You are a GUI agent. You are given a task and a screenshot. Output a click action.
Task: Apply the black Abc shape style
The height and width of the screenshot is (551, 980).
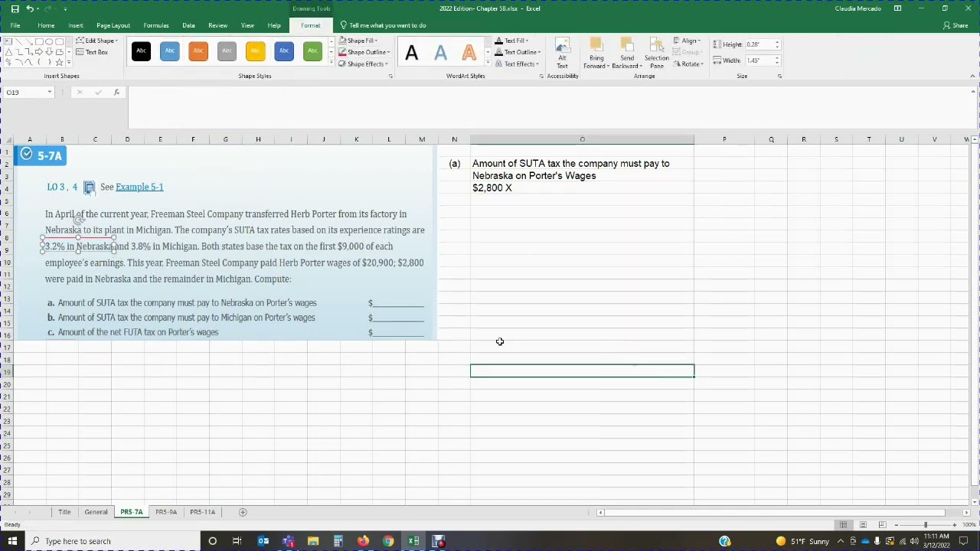click(141, 51)
